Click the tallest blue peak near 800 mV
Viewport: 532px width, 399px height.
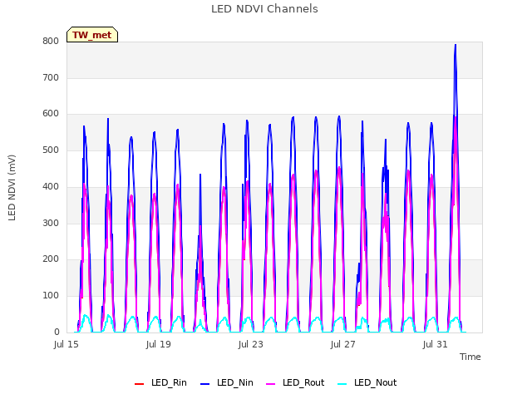pyautogui.click(x=456, y=46)
